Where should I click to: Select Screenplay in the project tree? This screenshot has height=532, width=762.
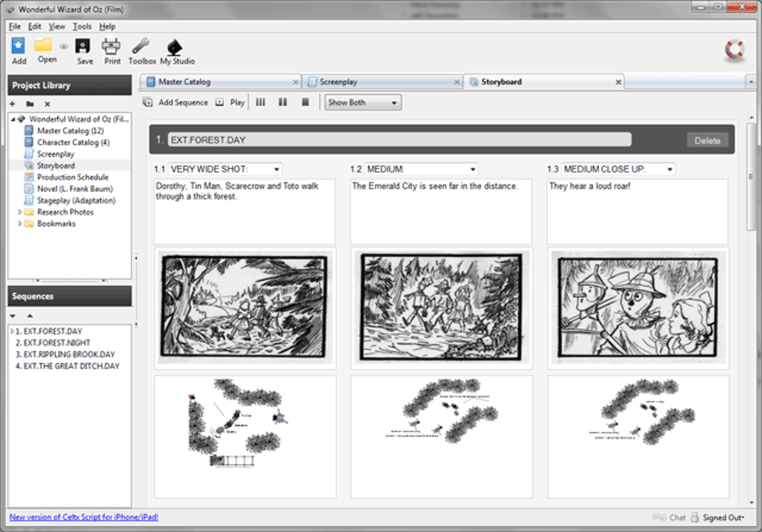coord(55,154)
